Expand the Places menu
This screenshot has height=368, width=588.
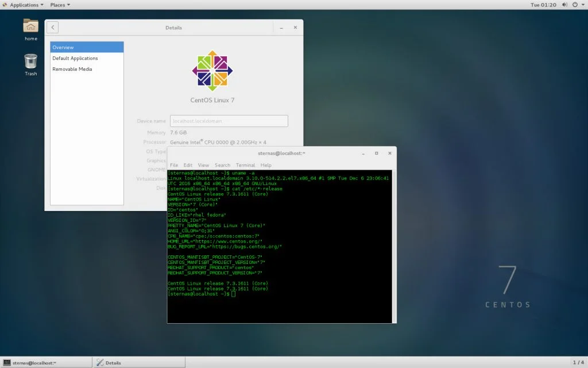[x=60, y=5]
